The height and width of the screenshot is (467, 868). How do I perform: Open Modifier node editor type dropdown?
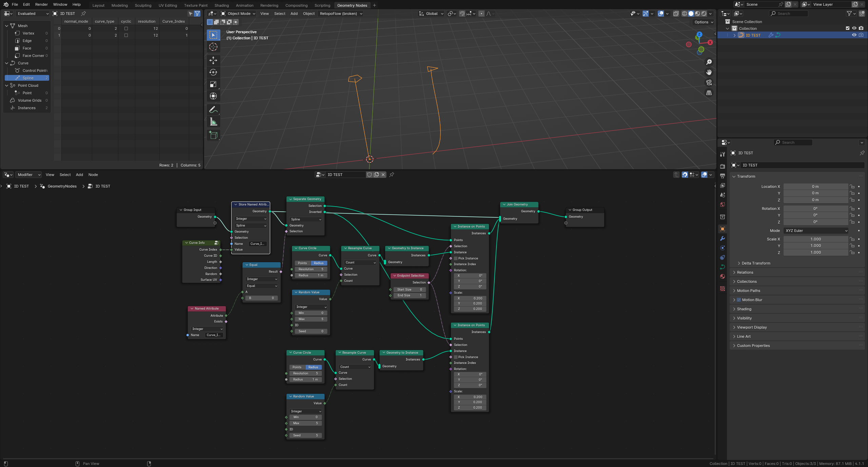29,175
